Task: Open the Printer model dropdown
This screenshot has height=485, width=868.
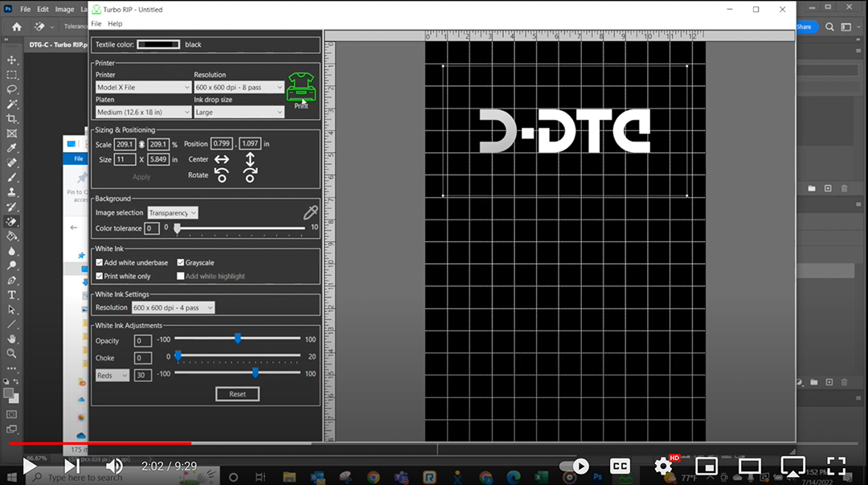Action: [x=142, y=88]
